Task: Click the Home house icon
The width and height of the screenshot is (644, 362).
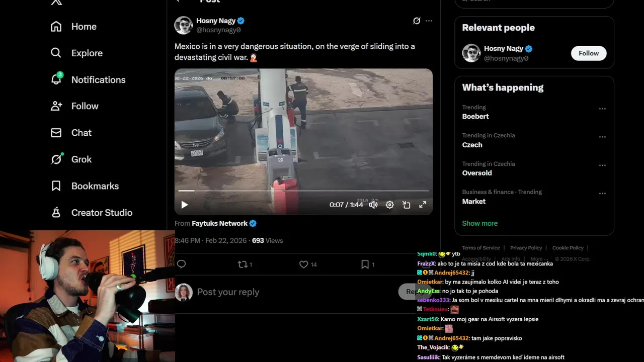Action: (x=56, y=27)
